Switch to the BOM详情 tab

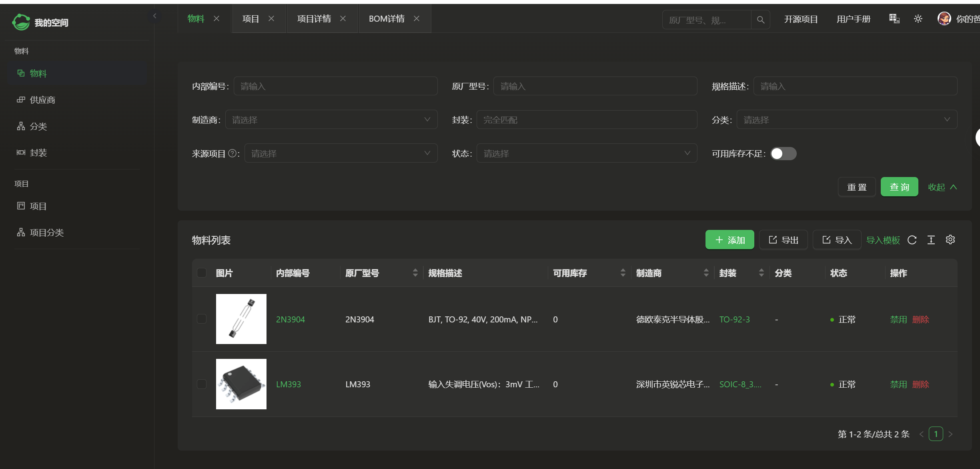point(386,19)
